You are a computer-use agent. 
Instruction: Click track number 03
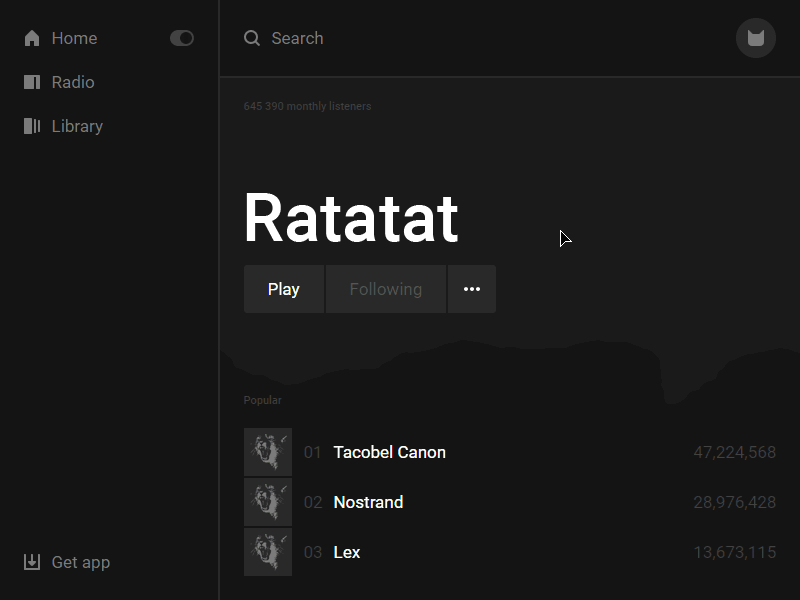[x=313, y=552]
